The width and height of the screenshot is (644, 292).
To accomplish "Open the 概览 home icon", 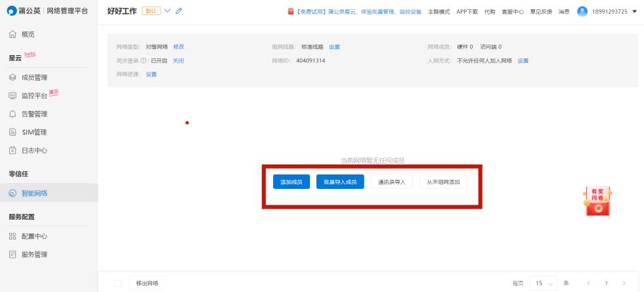I will [x=12, y=35].
